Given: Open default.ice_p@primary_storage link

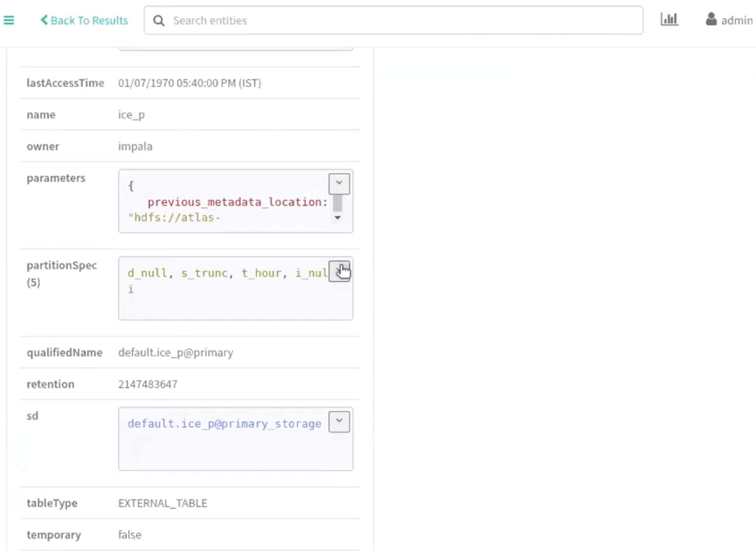Looking at the screenshot, I should click(224, 424).
